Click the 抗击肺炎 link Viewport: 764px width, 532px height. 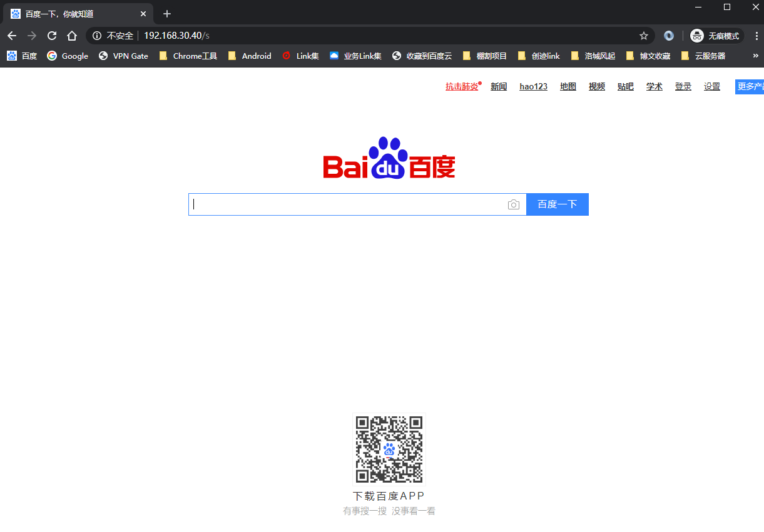click(x=462, y=87)
